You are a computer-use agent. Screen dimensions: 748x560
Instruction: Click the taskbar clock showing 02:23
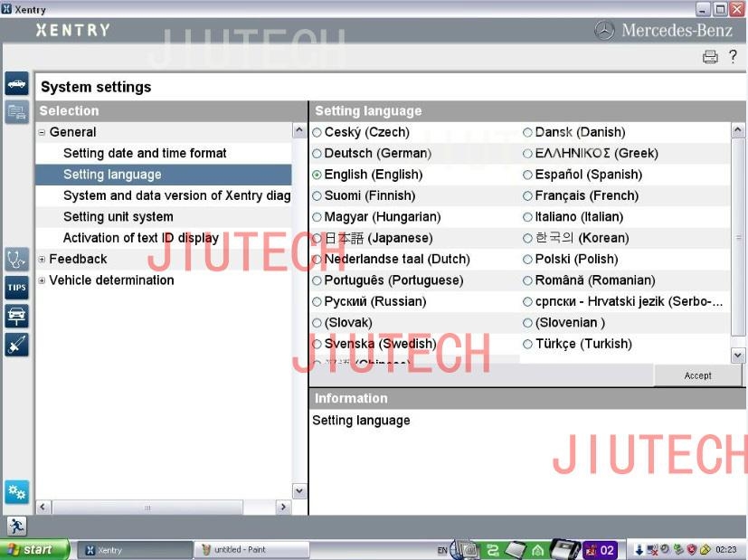click(x=726, y=550)
